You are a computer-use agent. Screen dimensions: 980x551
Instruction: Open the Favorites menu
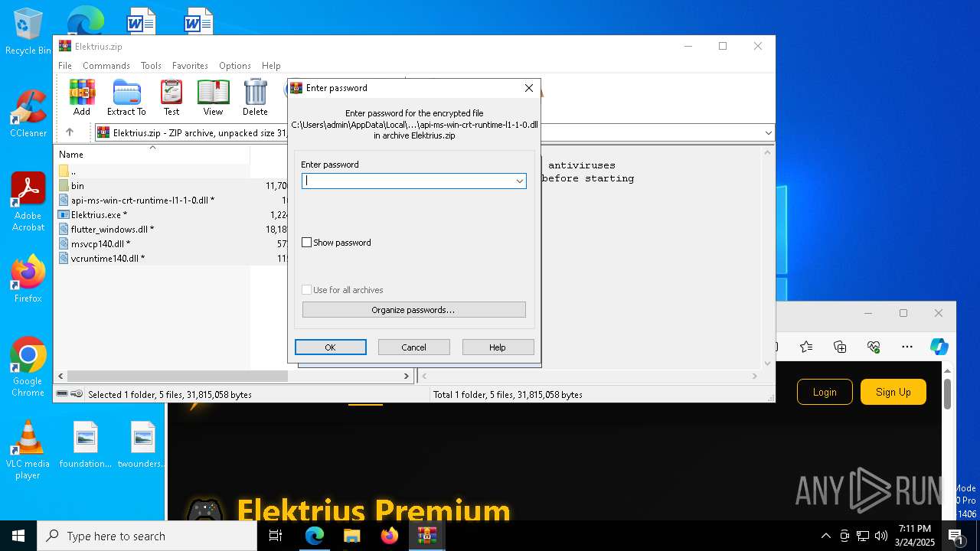pos(190,66)
